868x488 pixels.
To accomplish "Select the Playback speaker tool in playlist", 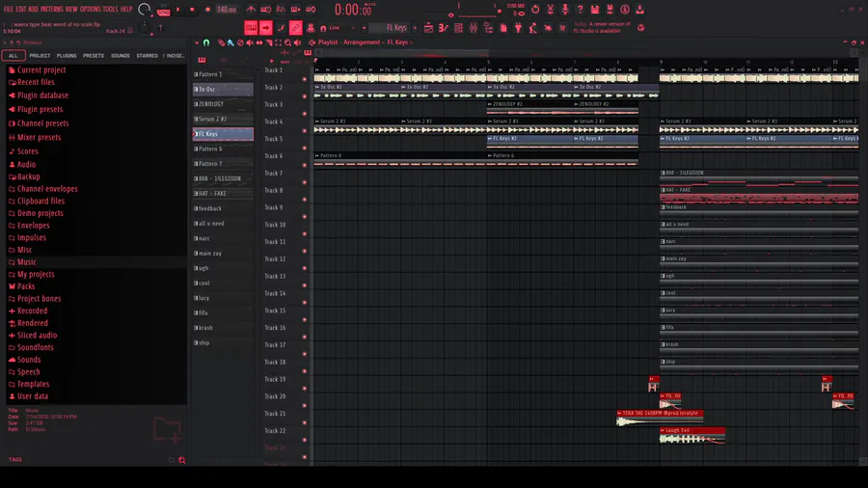I will click(297, 42).
